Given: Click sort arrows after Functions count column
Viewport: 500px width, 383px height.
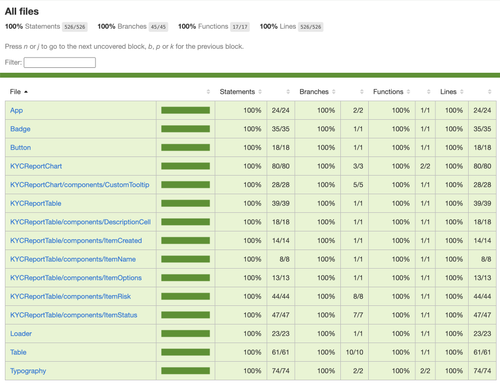Looking at the screenshot, I should [429, 92].
